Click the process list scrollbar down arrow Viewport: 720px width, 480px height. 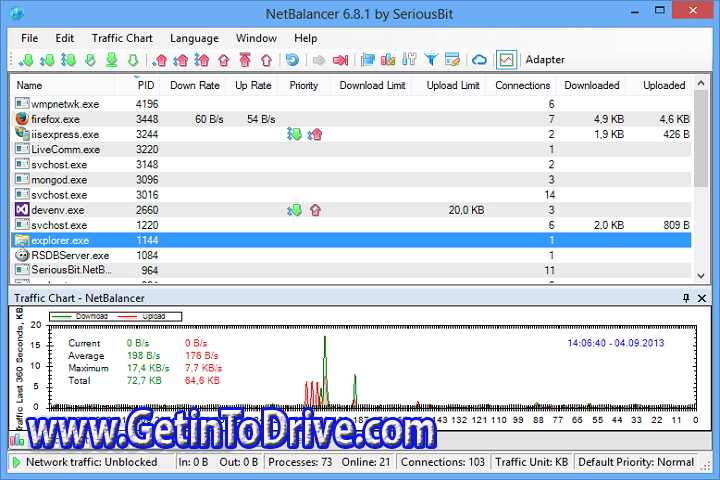coord(701,276)
